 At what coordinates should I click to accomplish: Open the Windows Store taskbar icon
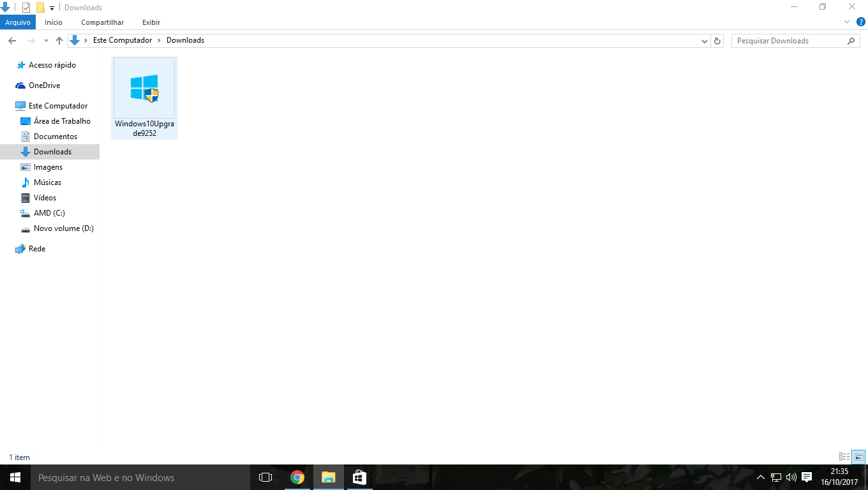(x=359, y=477)
